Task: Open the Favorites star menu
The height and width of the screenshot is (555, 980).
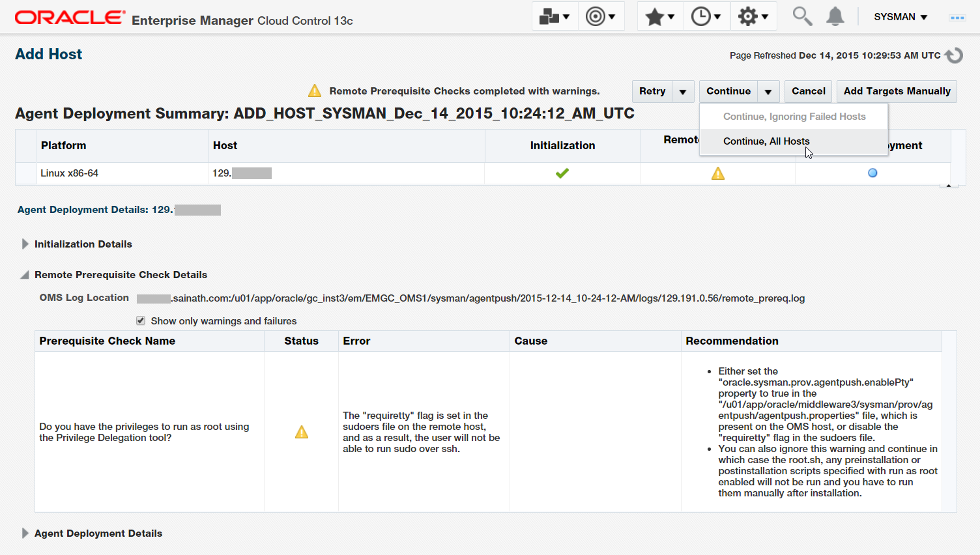Action: tap(660, 17)
